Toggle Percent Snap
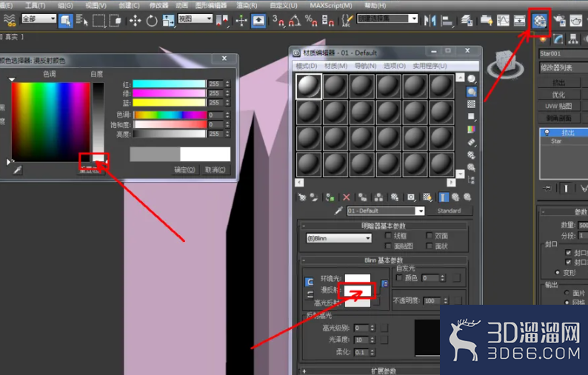Screen dimensions: 588x375 pyautogui.click(x=311, y=20)
